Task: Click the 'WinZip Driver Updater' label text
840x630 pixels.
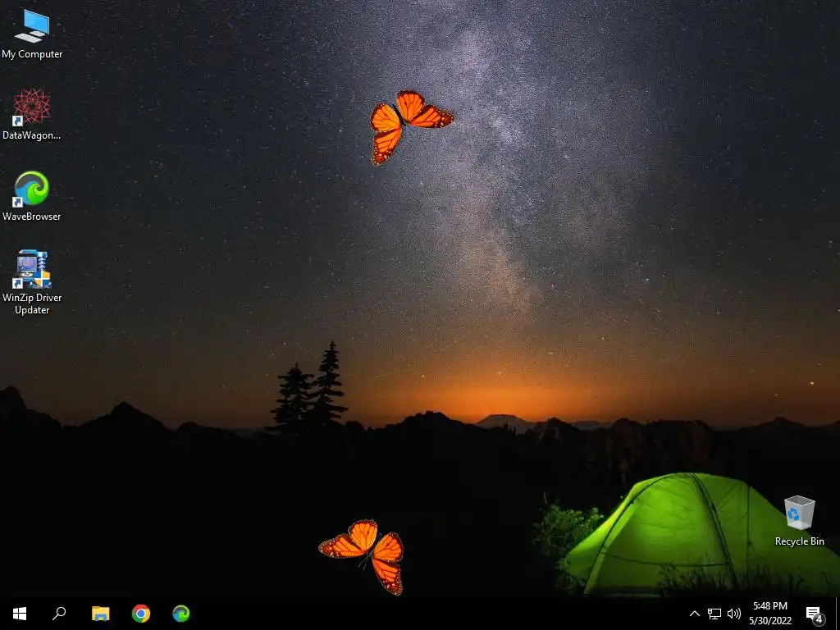Action: pyautogui.click(x=32, y=304)
